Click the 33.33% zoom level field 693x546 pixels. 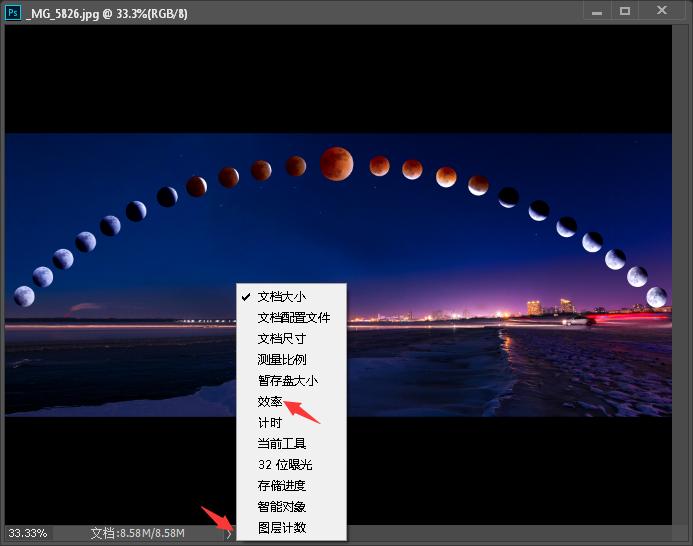tap(27, 534)
